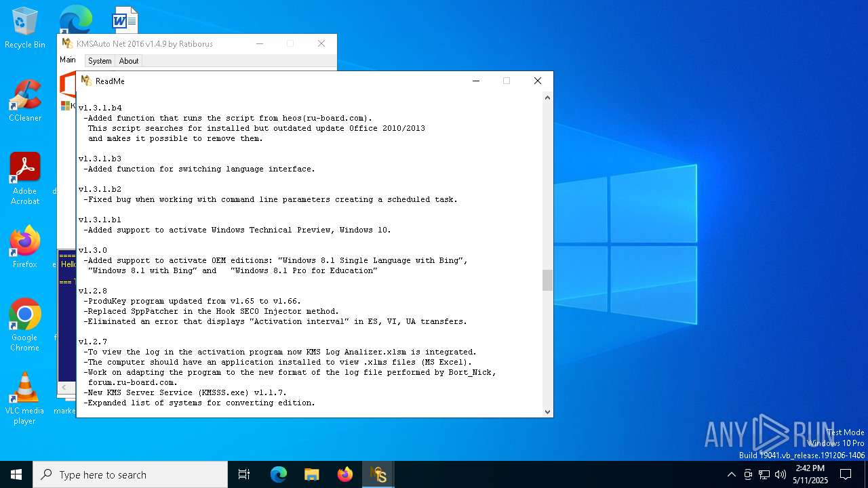Open the Recycle Bin desktop icon
The width and height of the screenshot is (868, 488).
click(x=25, y=28)
